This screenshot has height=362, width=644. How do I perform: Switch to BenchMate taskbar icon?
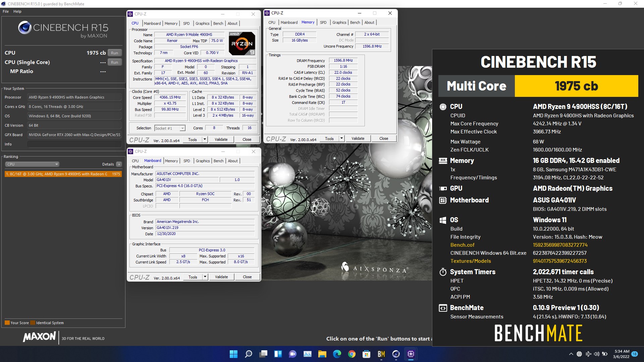(381, 354)
